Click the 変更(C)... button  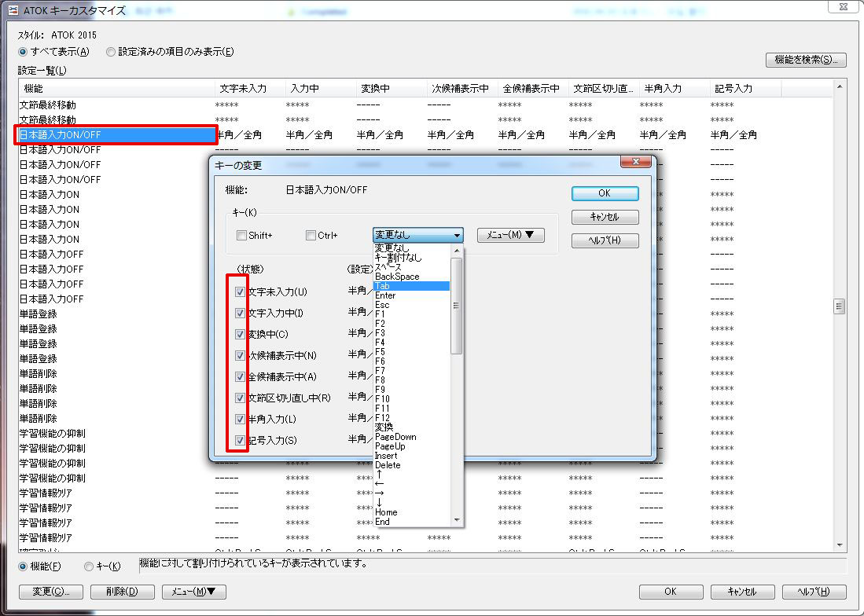pos(51,592)
